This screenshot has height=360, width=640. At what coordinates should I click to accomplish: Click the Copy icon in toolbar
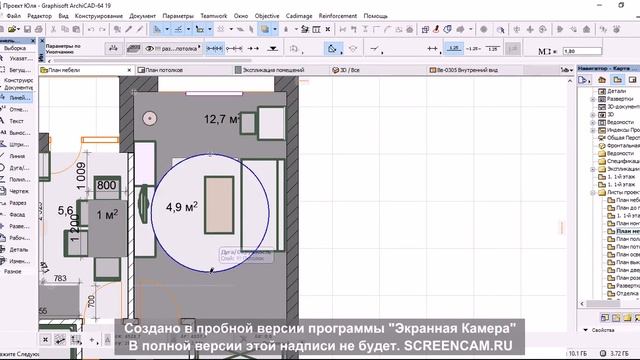[x=65, y=29]
